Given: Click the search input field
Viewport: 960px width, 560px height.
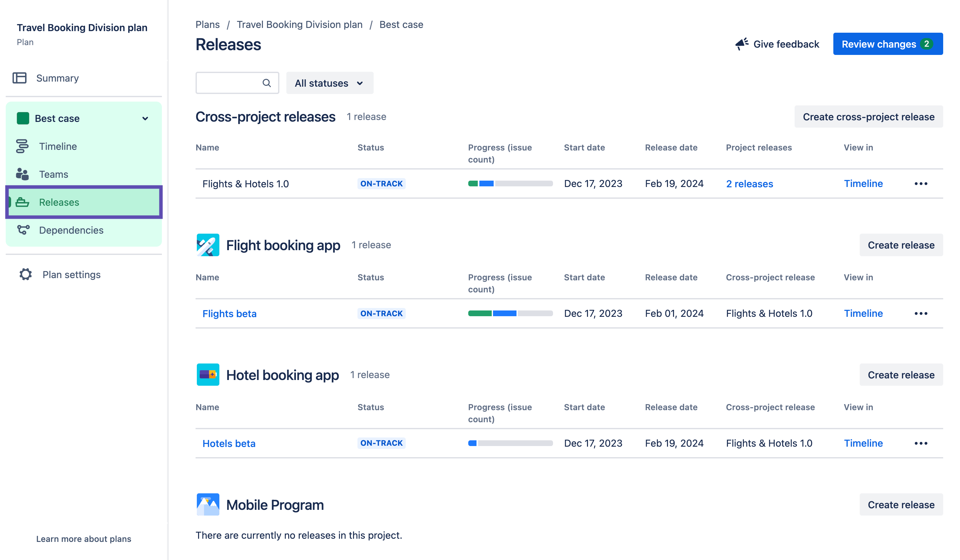Looking at the screenshot, I should tap(236, 83).
